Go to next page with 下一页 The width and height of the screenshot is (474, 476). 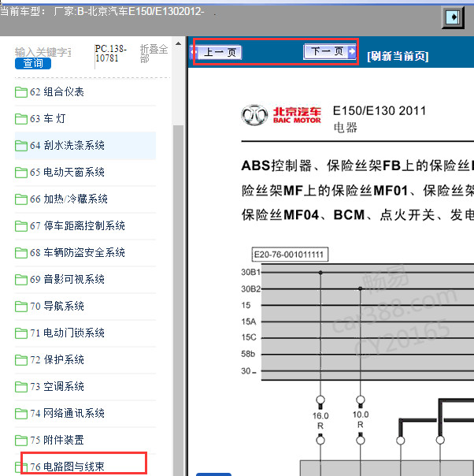pos(330,51)
